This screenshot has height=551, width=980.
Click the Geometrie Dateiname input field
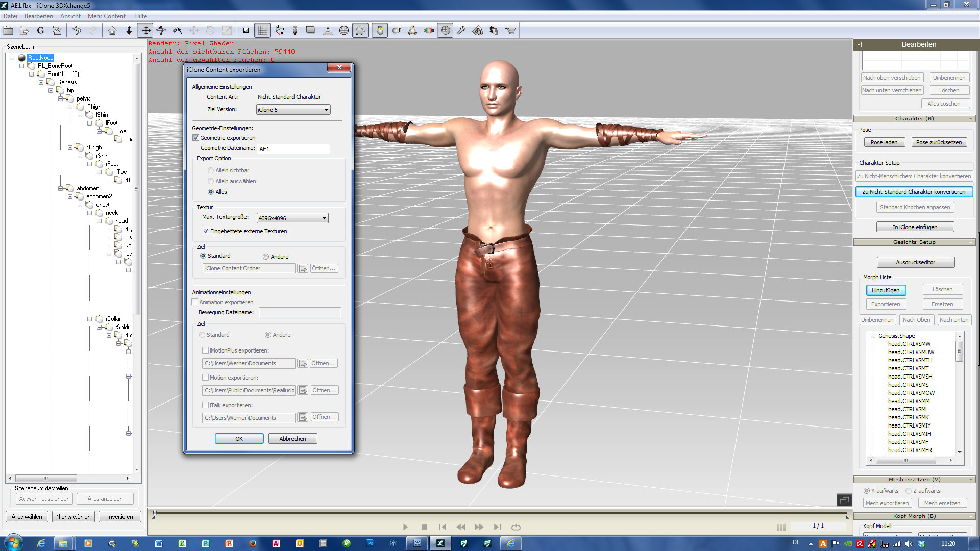pyautogui.click(x=293, y=149)
